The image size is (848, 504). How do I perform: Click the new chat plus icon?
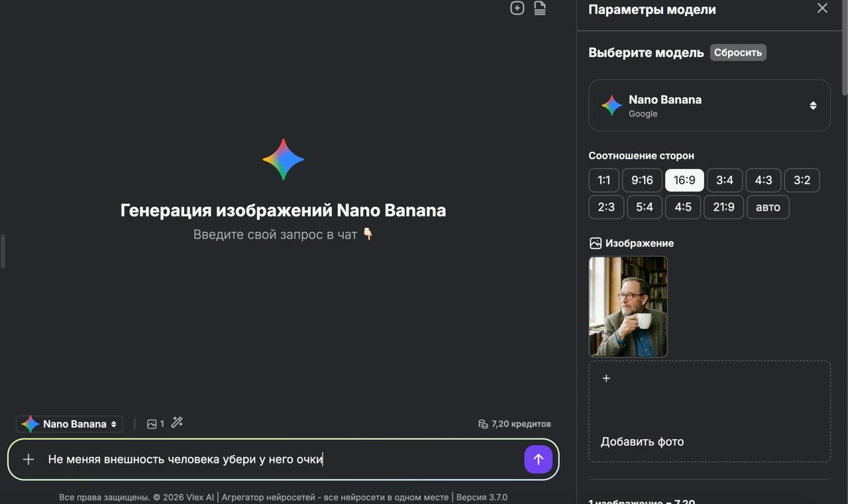(517, 8)
